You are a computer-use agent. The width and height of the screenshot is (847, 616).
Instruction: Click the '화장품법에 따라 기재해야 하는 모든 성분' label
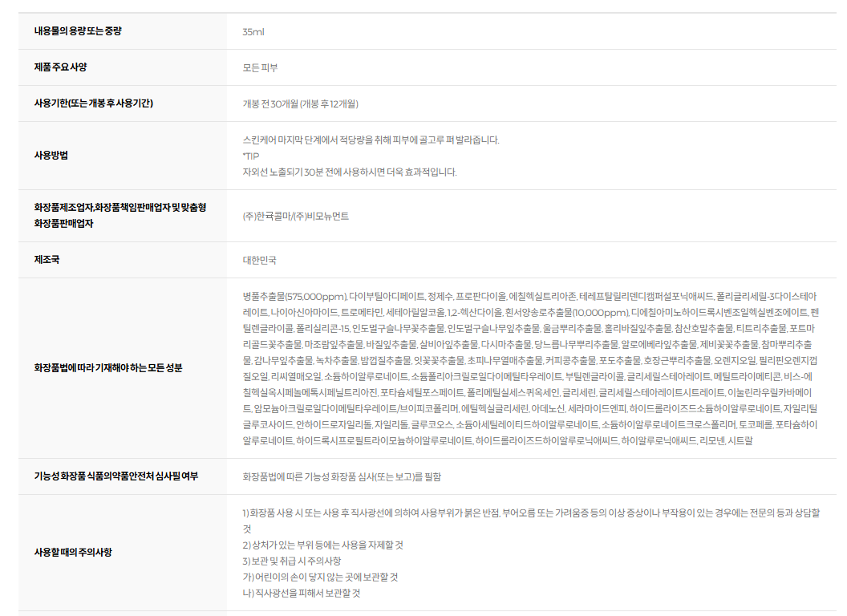click(x=108, y=367)
